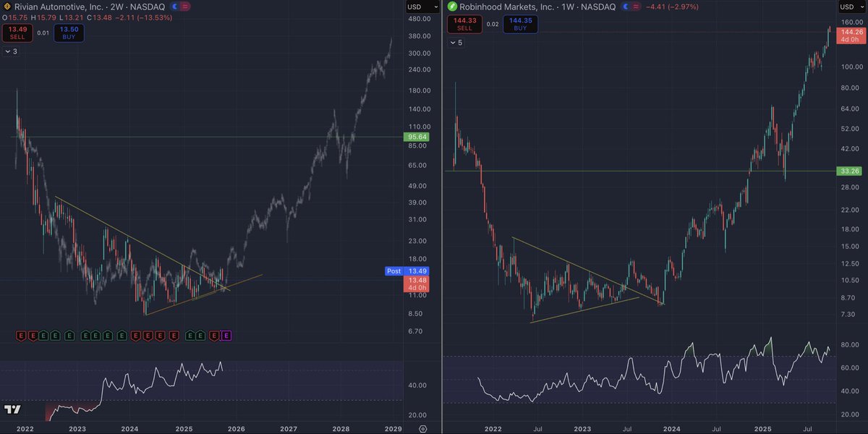Click the moon session icon beside Rivian NASDAQ
The height and width of the screenshot is (434, 868).
click(174, 7)
